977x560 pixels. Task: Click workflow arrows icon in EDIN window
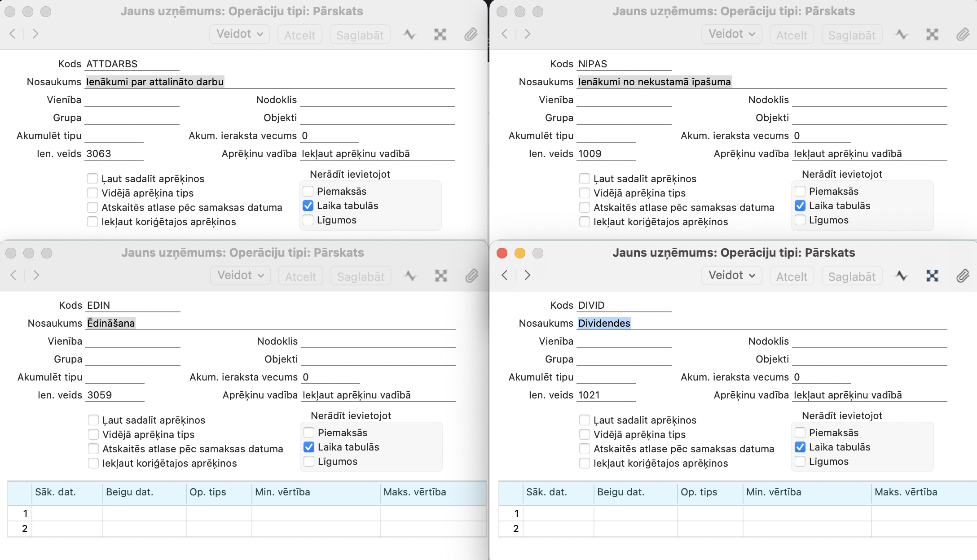tap(441, 276)
